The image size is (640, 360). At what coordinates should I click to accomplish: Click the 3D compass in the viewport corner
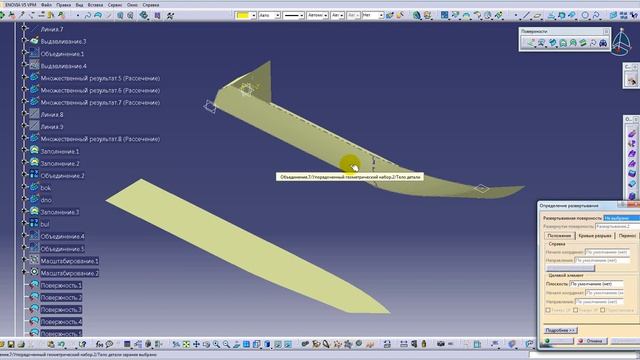coord(621,42)
